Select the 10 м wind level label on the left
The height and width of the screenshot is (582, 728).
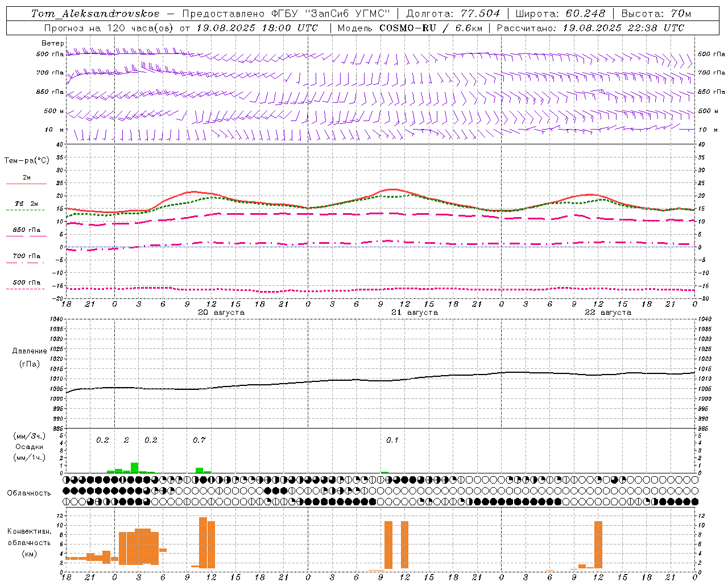(x=55, y=130)
